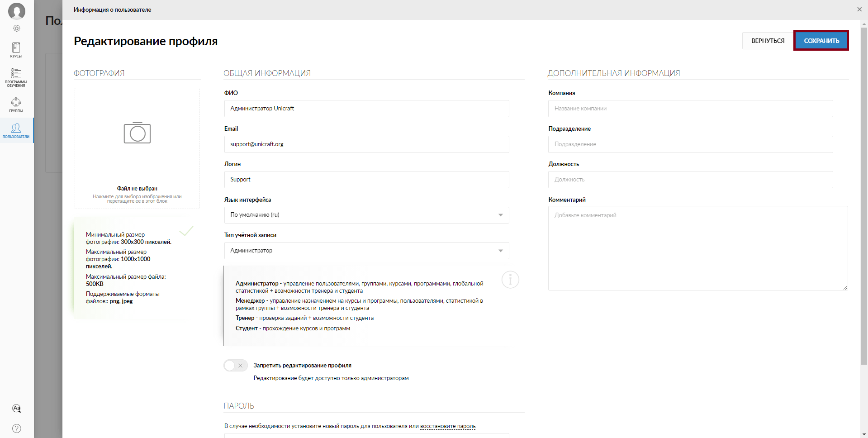Open the user avatar profile icon
868x438 pixels.
click(17, 11)
